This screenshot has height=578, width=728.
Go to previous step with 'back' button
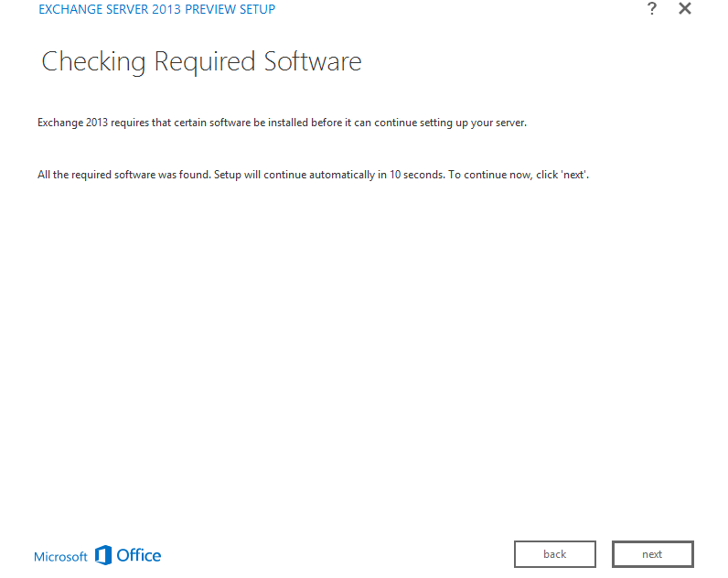(x=554, y=554)
